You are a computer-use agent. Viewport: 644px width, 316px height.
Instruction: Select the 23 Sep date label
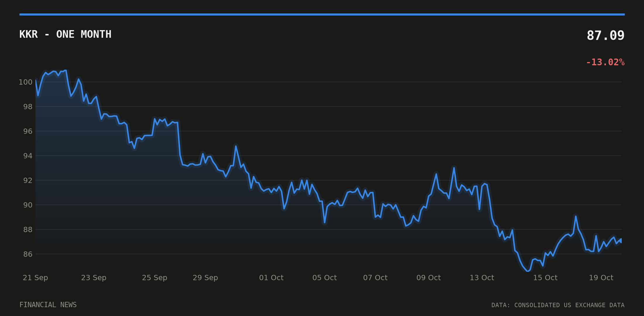coord(94,278)
